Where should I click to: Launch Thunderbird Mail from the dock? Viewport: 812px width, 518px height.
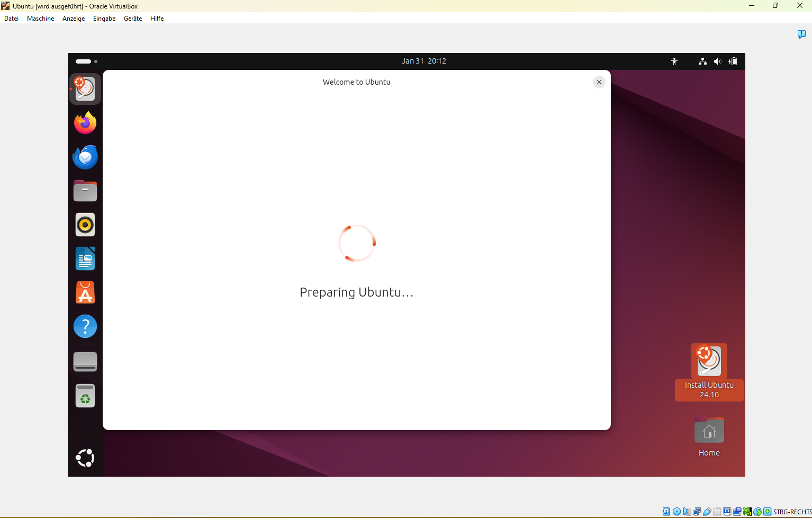click(85, 157)
